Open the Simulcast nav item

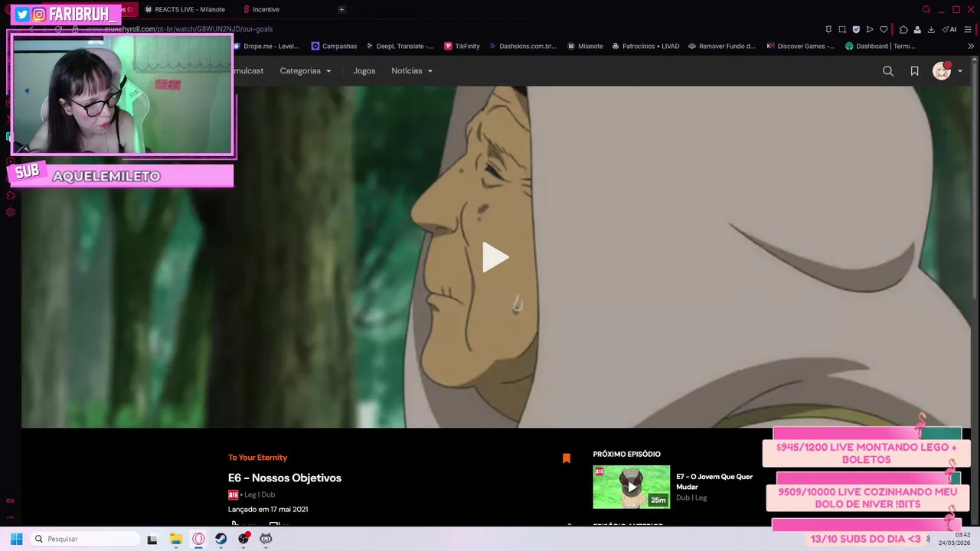[x=248, y=71]
